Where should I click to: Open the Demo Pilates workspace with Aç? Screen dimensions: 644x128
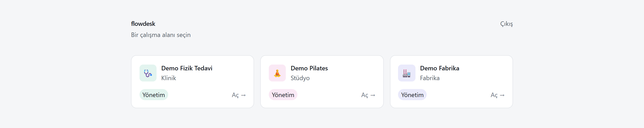tap(368, 95)
